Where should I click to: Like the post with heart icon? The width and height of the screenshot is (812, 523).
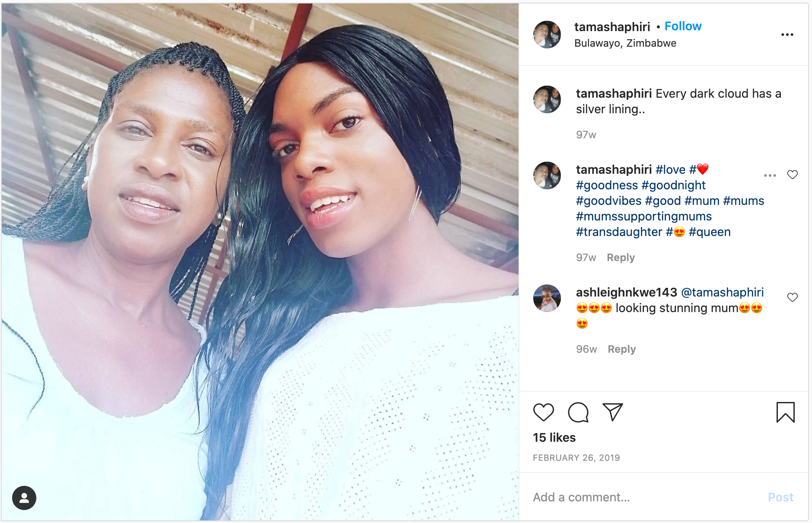coord(543,412)
